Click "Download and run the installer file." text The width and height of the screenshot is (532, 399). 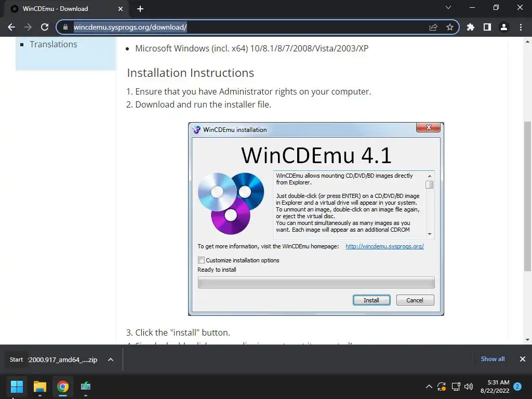pyautogui.click(x=203, y=104)
